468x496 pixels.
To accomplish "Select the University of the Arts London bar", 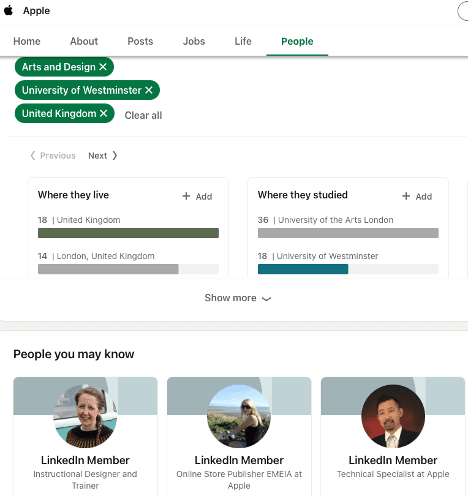I will (x=348, y=233).
